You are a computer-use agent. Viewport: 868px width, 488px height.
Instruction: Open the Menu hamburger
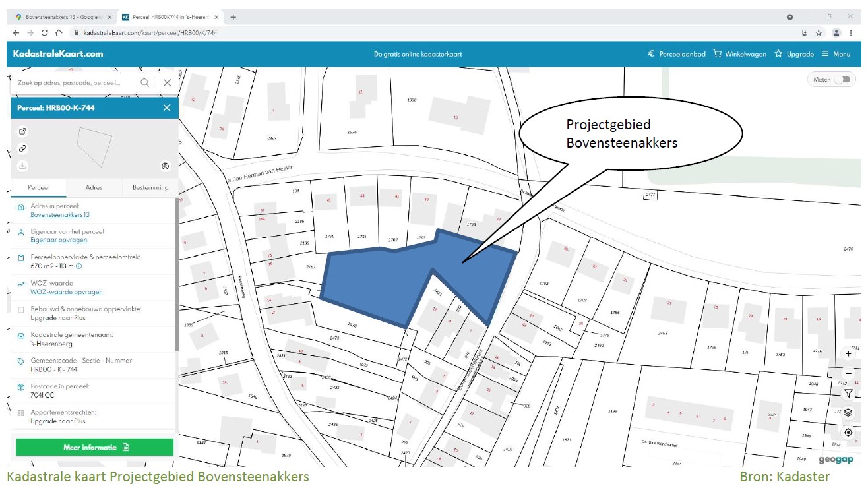click(836, 54)
